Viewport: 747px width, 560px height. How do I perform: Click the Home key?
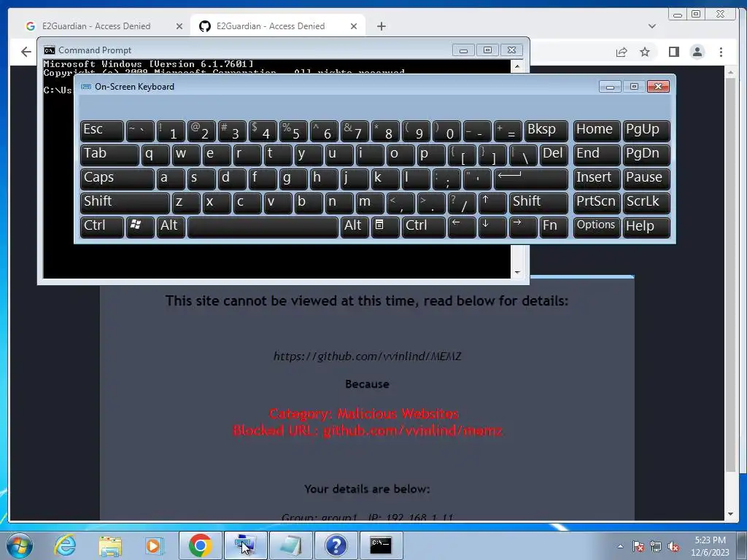click(597, 131)
